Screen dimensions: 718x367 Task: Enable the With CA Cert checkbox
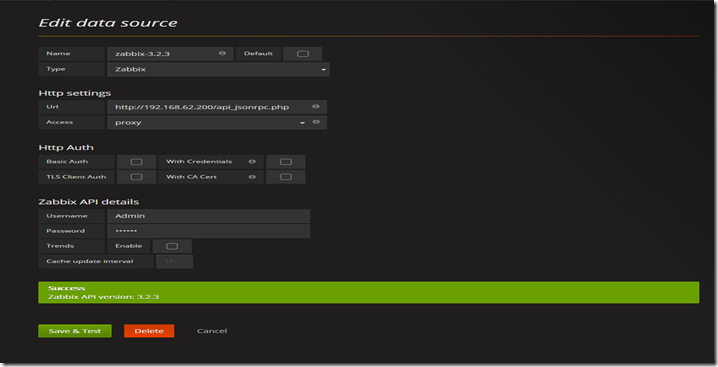click(286, 177)
